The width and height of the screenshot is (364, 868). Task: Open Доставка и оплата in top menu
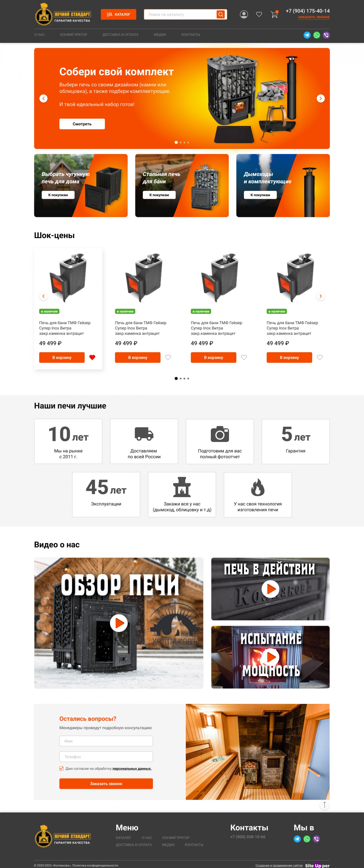click(x=120, y=35)
